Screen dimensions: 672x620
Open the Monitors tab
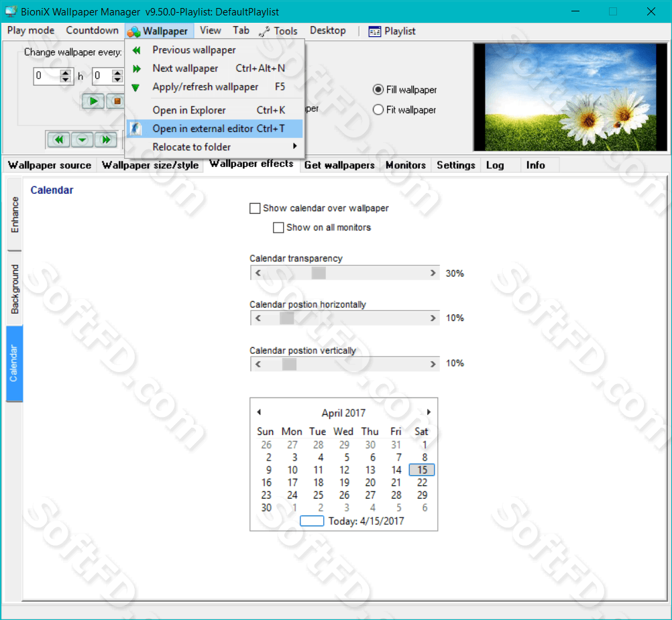[x=406, y=166]
